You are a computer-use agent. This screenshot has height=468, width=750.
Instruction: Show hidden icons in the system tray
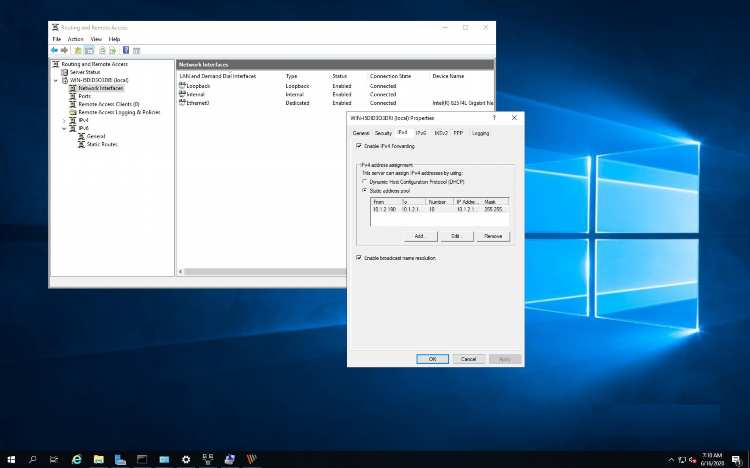pyautogui.click(x=671, y=460)
